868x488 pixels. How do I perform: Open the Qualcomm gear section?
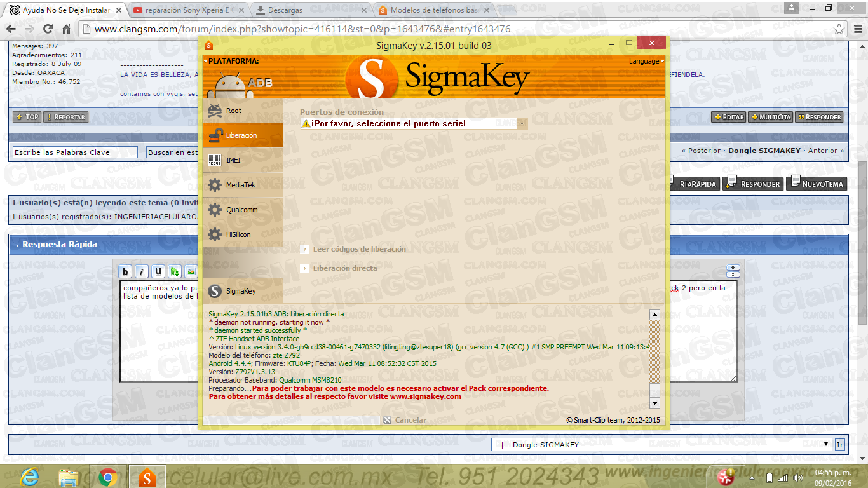click(242, 210)
